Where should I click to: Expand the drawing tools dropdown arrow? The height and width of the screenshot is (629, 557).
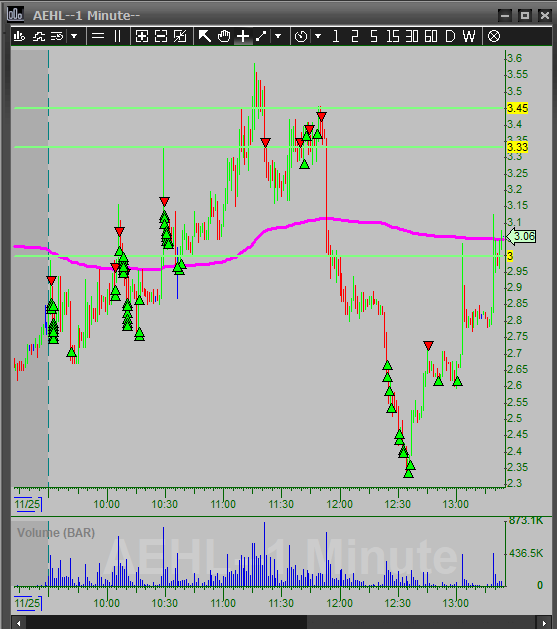tap(278, 37)
